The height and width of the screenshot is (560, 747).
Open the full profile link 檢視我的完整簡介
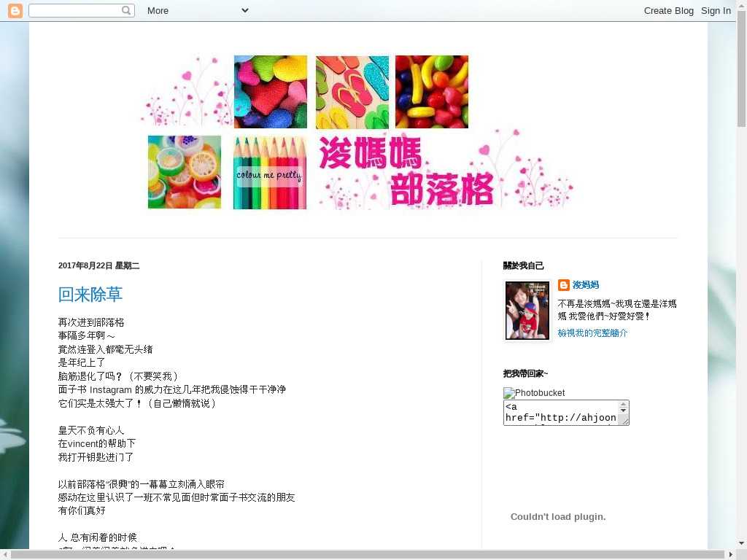point(592,332)
